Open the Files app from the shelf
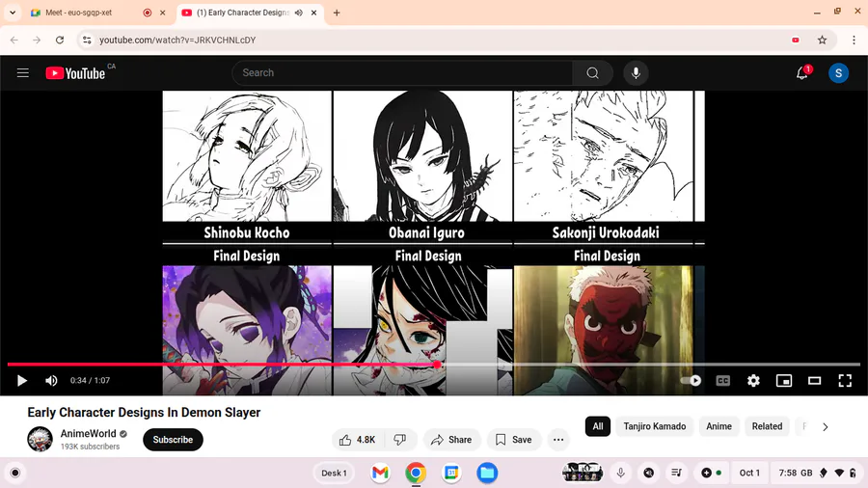 point(487,474)
